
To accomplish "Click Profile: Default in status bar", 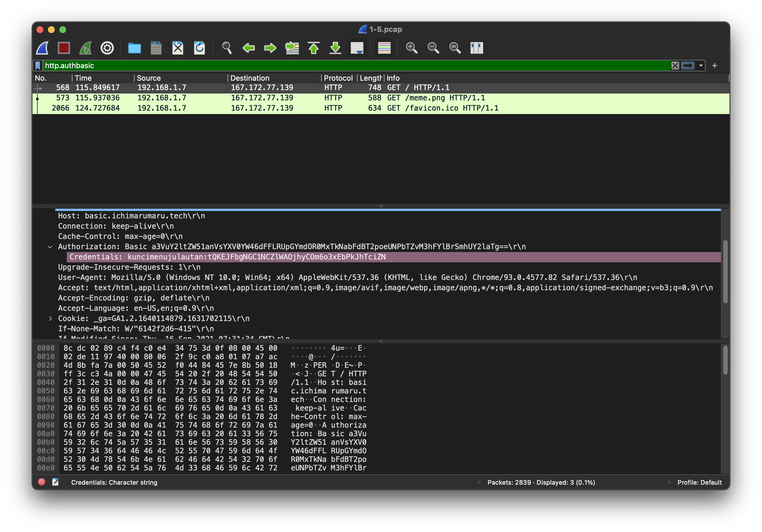I will 700,483.
